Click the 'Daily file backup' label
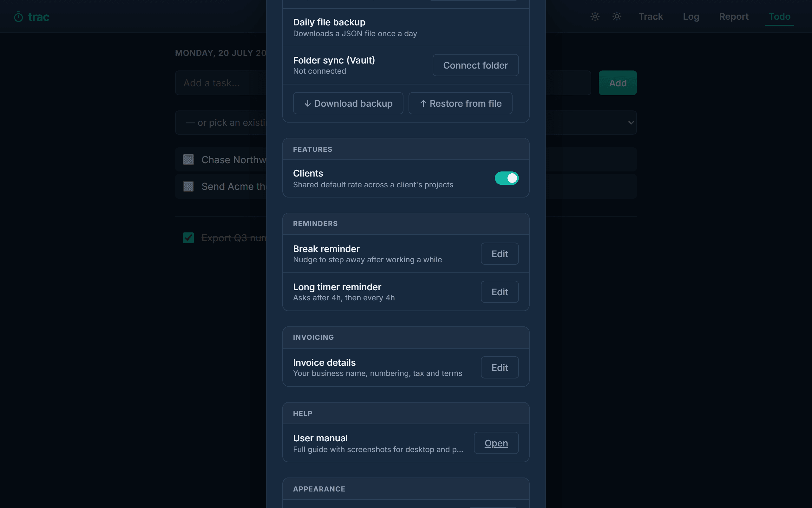The width and height of the screenshot is (812, 508). tap(329, 22)
